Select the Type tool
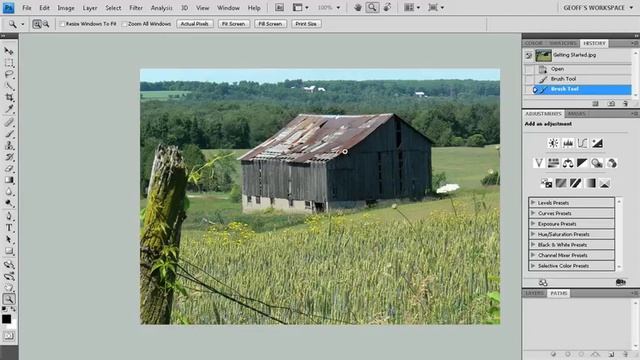 coord(9,228)
